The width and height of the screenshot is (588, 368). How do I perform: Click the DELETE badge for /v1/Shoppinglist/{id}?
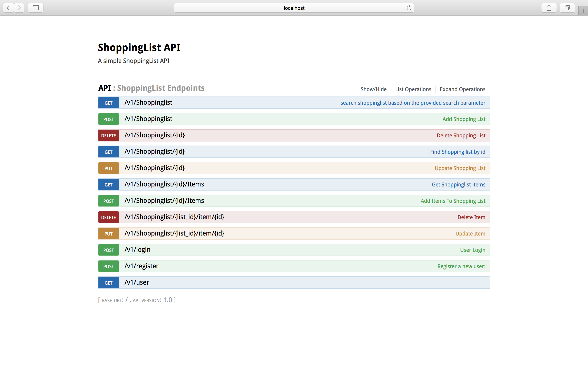[109, 135]
